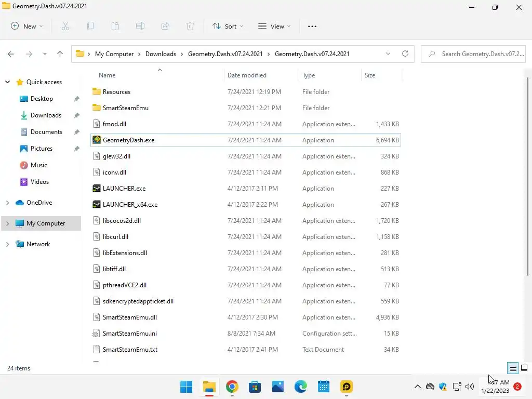532x399 pixels.
Task: Refresh the current folder view
Action: (405, 54)
